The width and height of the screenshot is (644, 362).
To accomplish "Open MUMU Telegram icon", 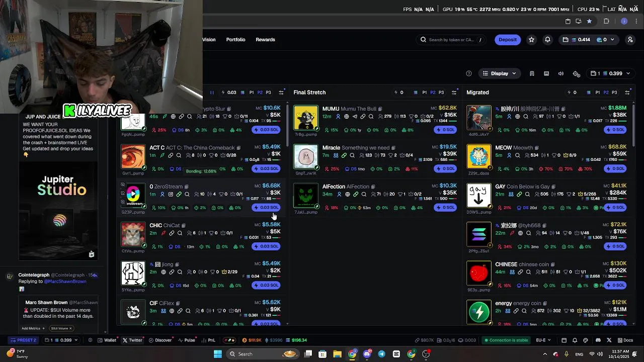I will pyautogui.click(x=355, y=117).
